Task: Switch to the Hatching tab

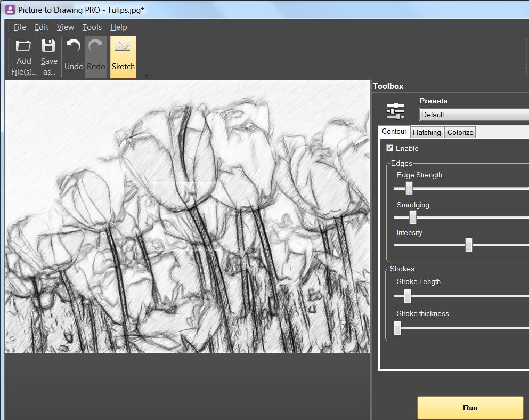Action: click(427, 132)
